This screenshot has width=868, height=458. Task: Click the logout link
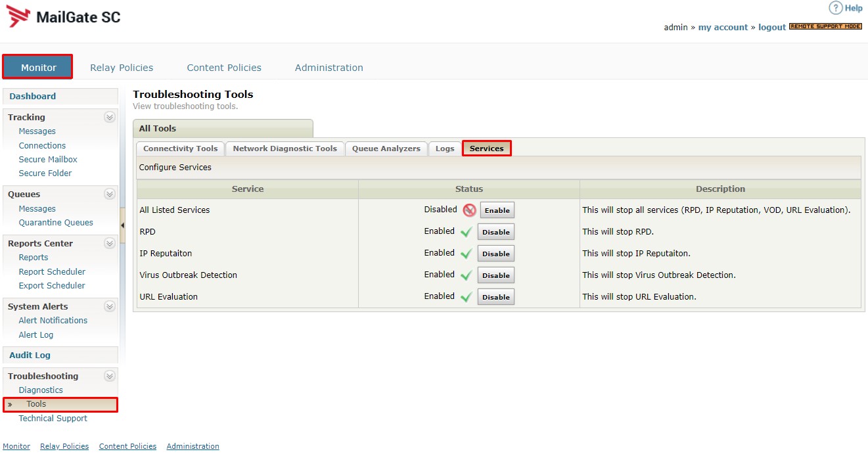(771, 27)
